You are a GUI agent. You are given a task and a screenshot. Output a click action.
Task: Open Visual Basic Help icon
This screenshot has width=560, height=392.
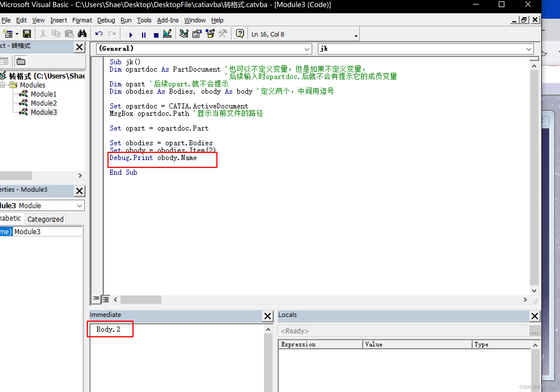(240, 34)
